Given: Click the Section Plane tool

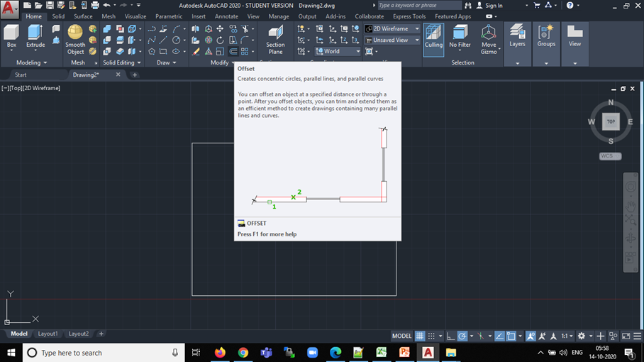Looking at the screenshot, I should (275, 40).
